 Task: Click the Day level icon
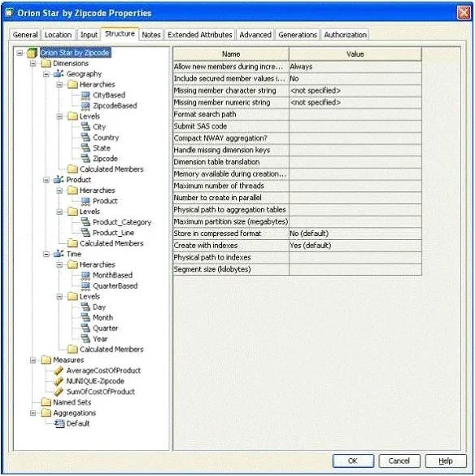(x=85, y=308)
